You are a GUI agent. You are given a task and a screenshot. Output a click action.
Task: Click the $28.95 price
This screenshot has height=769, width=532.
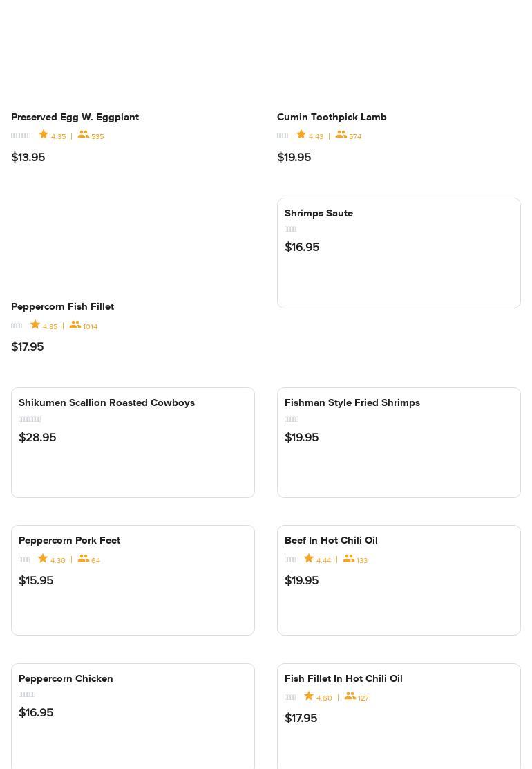[37, 437]
